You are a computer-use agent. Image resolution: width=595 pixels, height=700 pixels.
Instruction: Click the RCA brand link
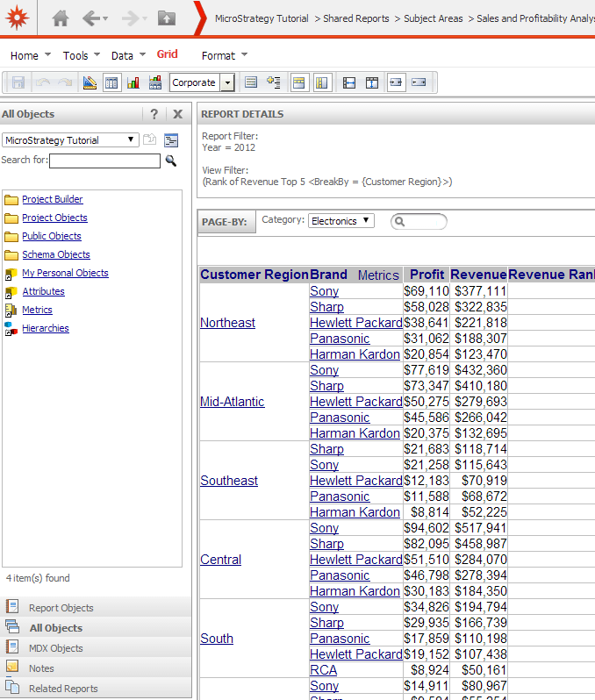coord(323,670)
